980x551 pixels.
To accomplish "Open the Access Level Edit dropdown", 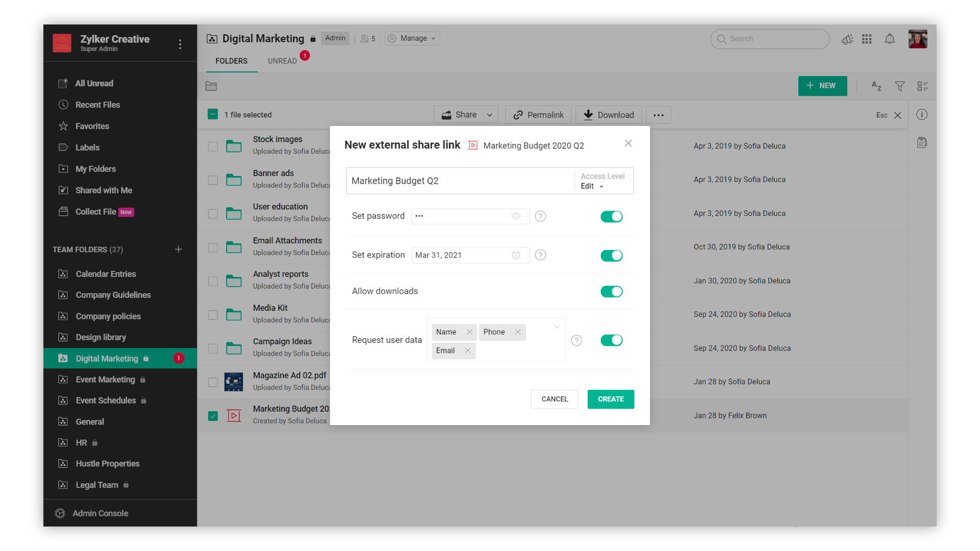I will (x=592, y=186).
